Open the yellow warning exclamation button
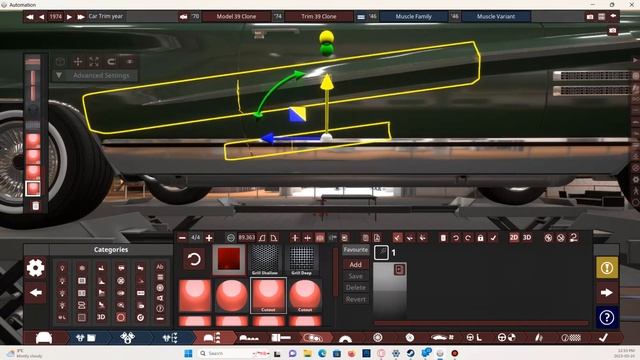Image resolution: width=640 pixels, height=360 pixels. (607, 268)
